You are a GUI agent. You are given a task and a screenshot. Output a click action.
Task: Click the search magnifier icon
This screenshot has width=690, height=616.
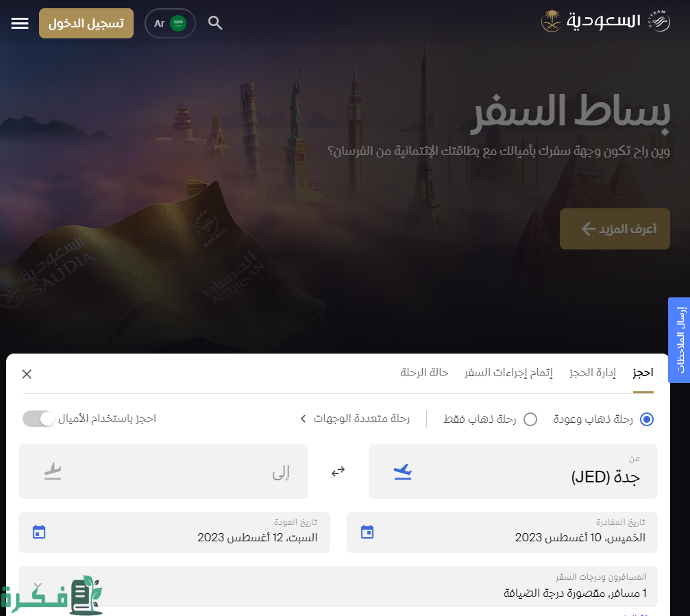point(215,23)
